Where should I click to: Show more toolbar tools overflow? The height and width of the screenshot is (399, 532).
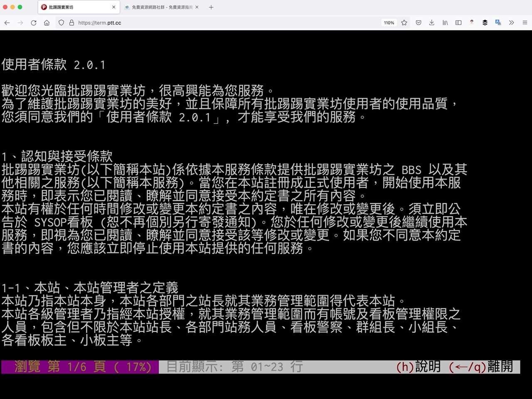[x=512, y=23]
